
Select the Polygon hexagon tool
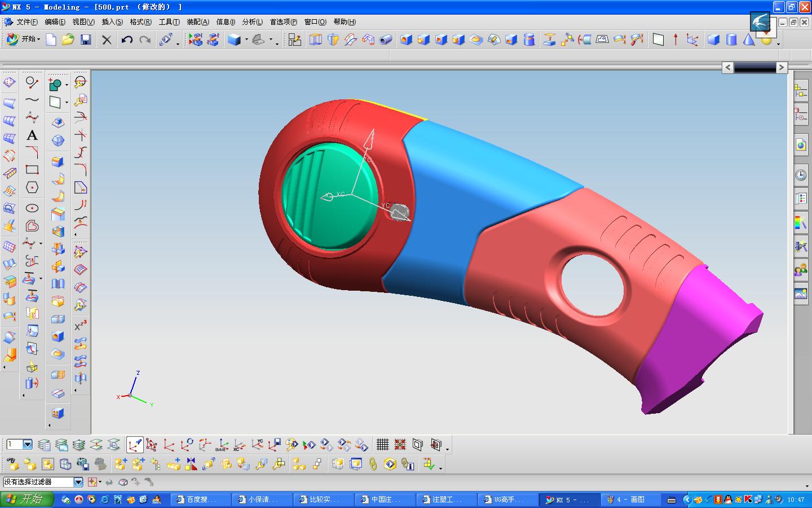pyautogui.click(x=32, y=187)
